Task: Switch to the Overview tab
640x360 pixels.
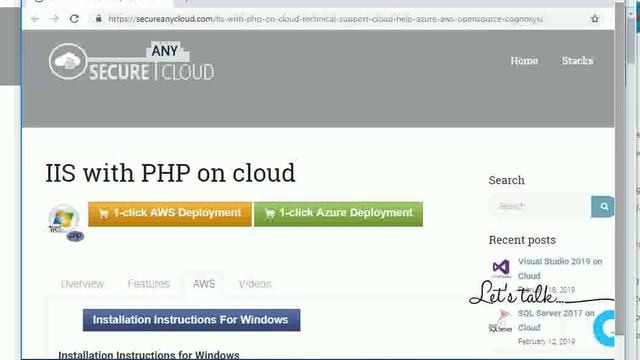Action: pyautogui.click(x=82, y=284)
